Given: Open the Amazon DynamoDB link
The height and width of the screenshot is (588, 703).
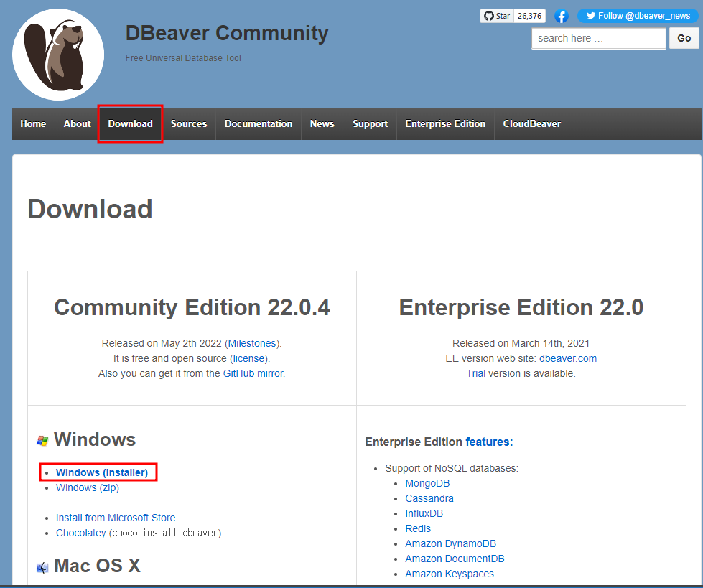Looking at the screenshot, I should [450, 543].
